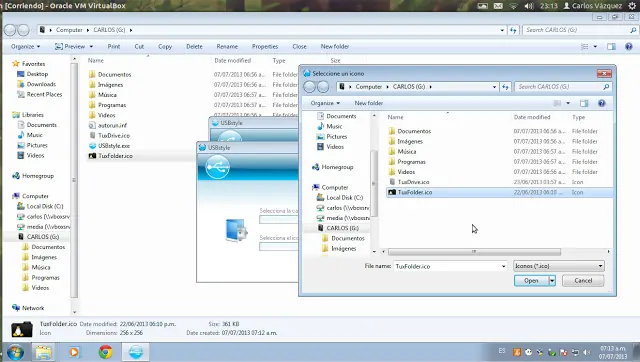The height and width of the screenshot is (362, 640).
Task: Change the Explorer view using the view icon
Action: [584, 47]
